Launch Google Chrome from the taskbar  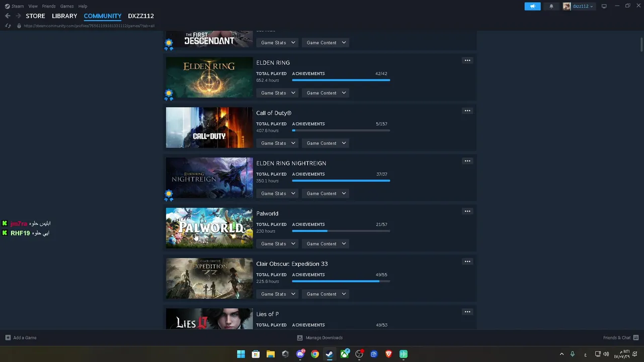[314, 354]
